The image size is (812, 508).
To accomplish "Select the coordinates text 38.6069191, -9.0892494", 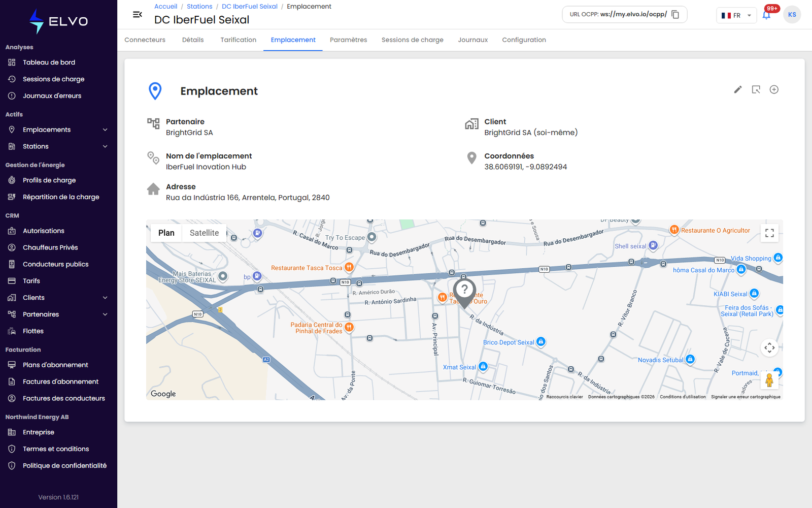I will tap(526, 167).
